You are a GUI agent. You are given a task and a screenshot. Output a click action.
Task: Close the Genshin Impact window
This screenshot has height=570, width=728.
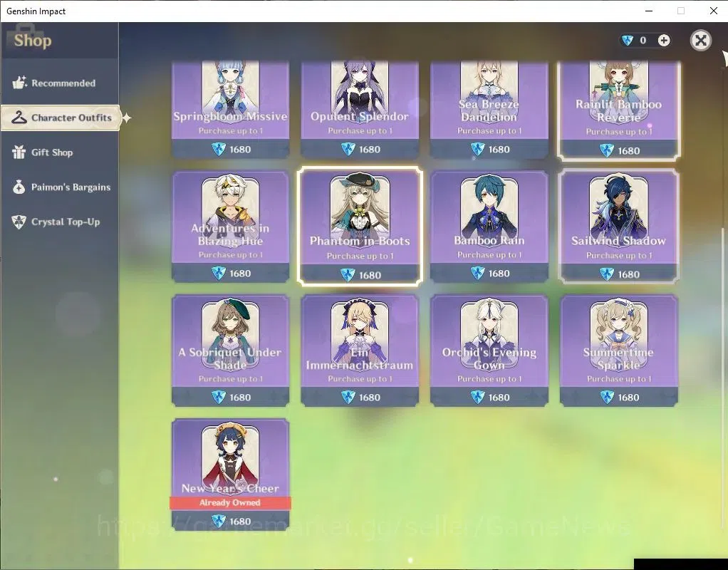[714, 11]
